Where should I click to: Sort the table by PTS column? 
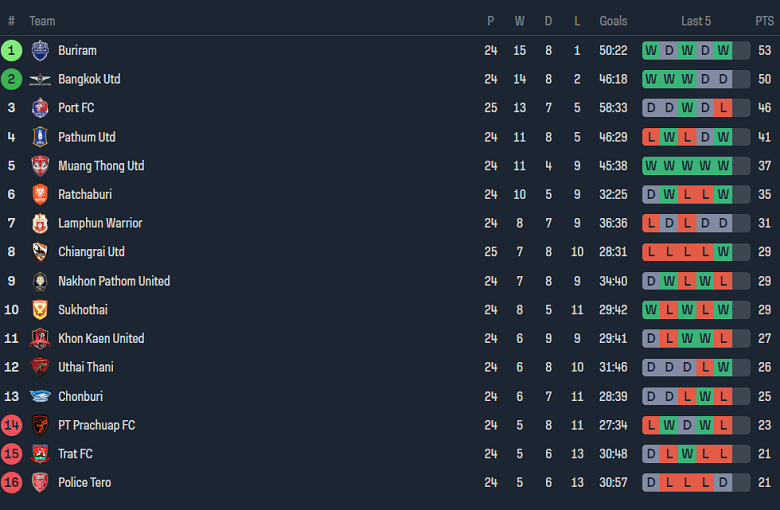tap(764, 21)
